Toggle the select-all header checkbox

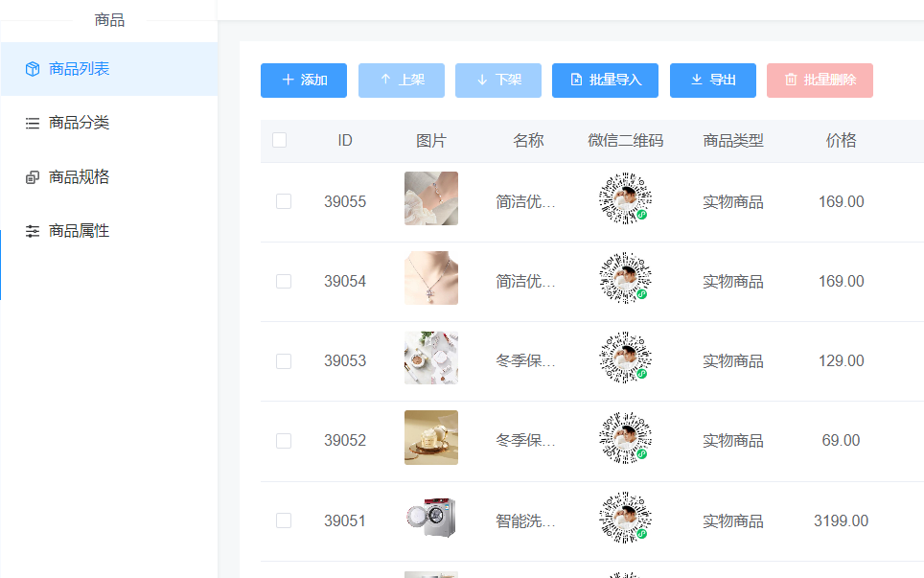pos(279,140)
